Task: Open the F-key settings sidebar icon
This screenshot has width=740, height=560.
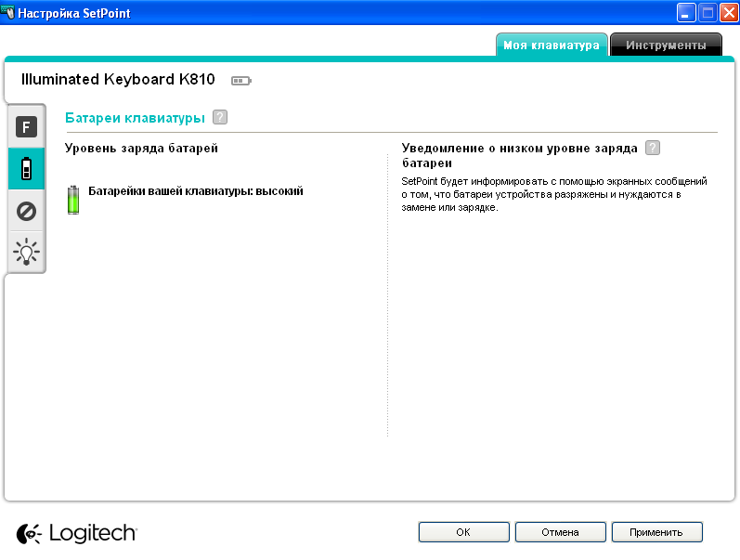Action: click(x=26, y=127)
